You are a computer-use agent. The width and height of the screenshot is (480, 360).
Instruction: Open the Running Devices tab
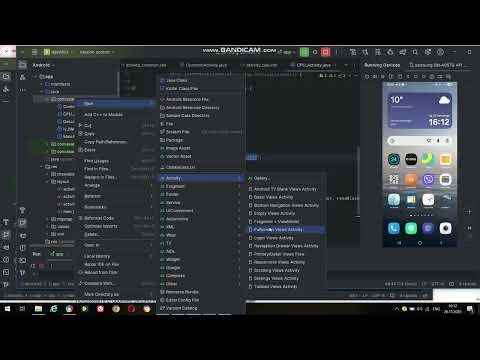coord(382,65)
